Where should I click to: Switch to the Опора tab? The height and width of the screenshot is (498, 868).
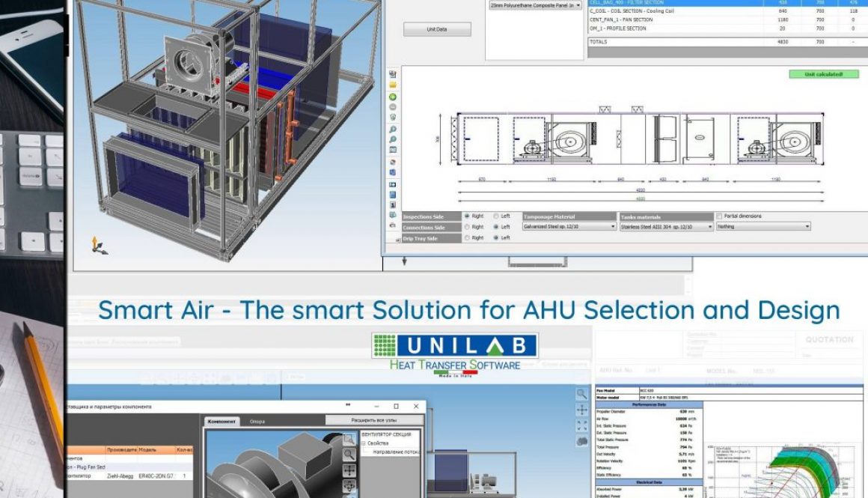tap(257, 422)
